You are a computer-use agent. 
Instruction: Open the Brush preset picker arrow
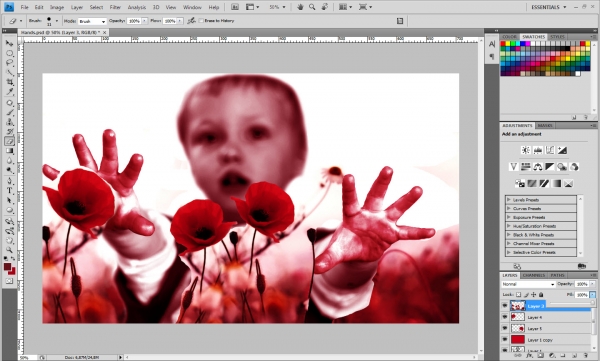coord(57,21)
